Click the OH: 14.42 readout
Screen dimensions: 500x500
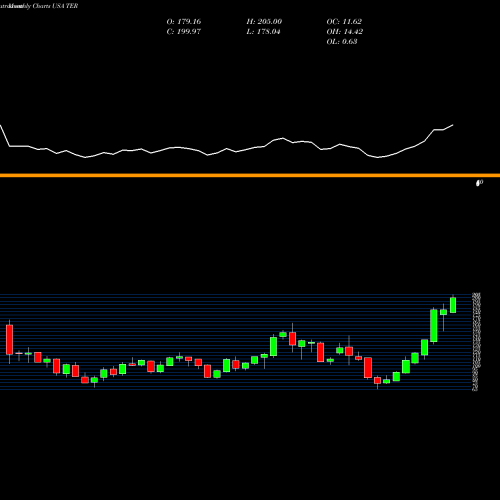pyautogui.click(x=345, y=32)
